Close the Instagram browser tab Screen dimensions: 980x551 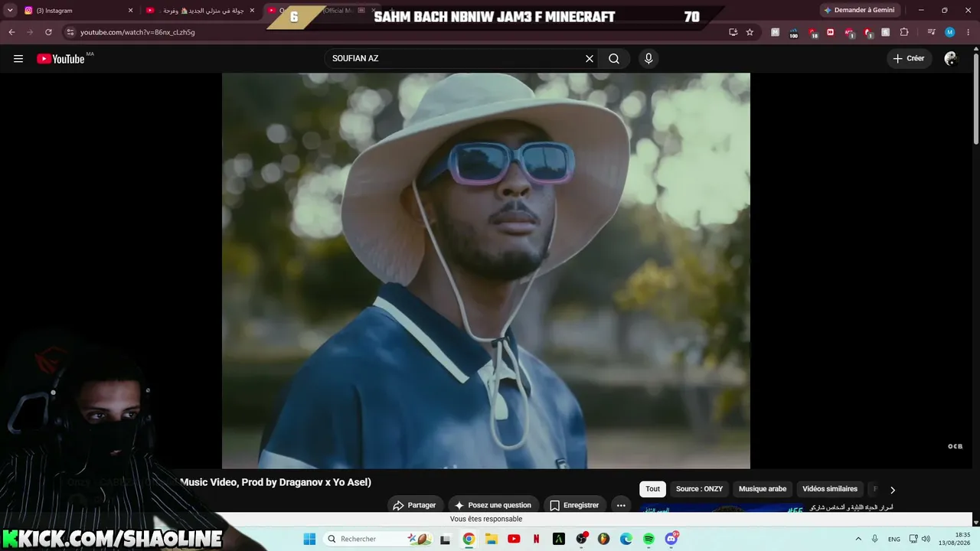tap(130, 11)
